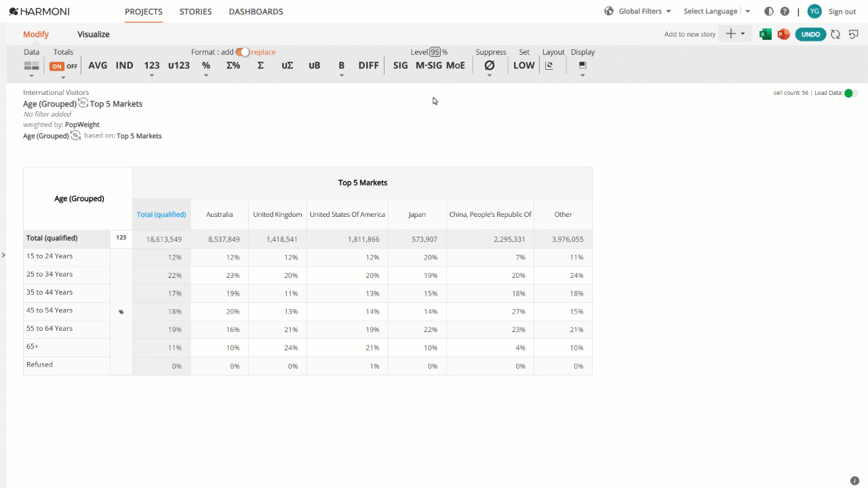Select the Suppress empty-set icon

(x=489, y=66)
